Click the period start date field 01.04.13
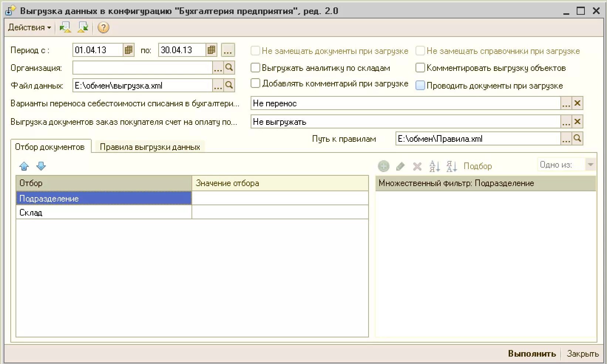 (x=98, y=50)
